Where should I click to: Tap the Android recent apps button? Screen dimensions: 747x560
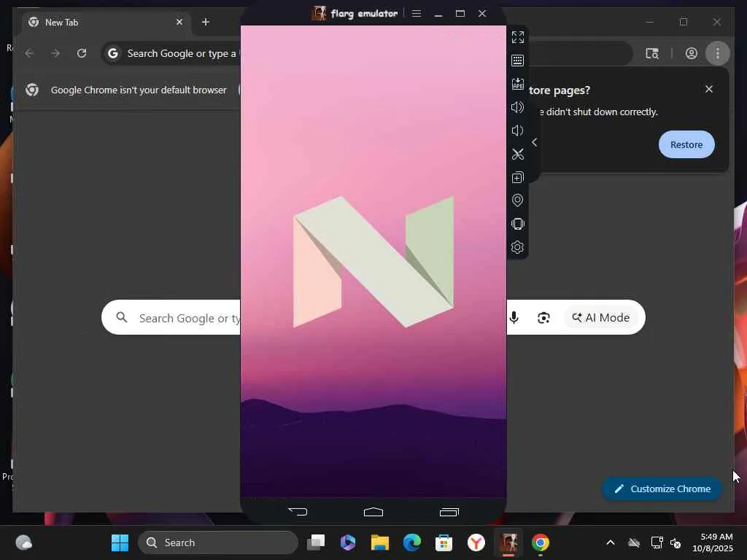click(449, 512)
